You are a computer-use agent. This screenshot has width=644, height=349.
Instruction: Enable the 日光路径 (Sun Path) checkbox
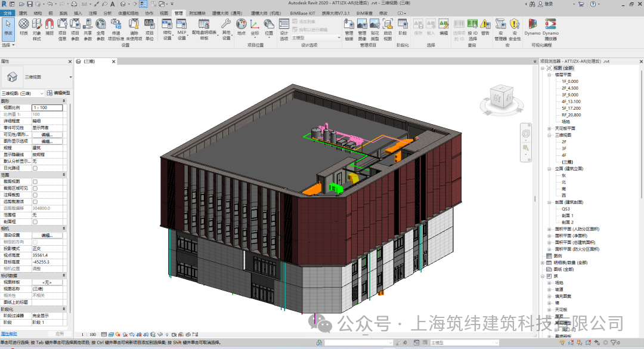(35, 168)
